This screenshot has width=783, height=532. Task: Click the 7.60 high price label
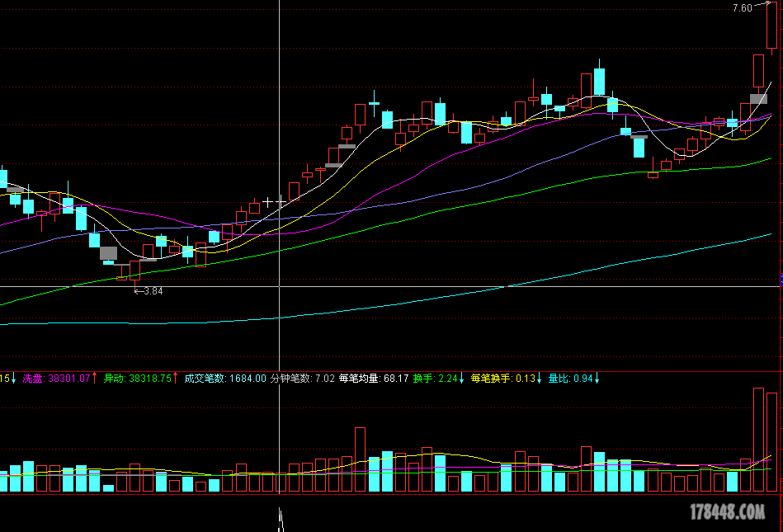[x=742, y=8]
